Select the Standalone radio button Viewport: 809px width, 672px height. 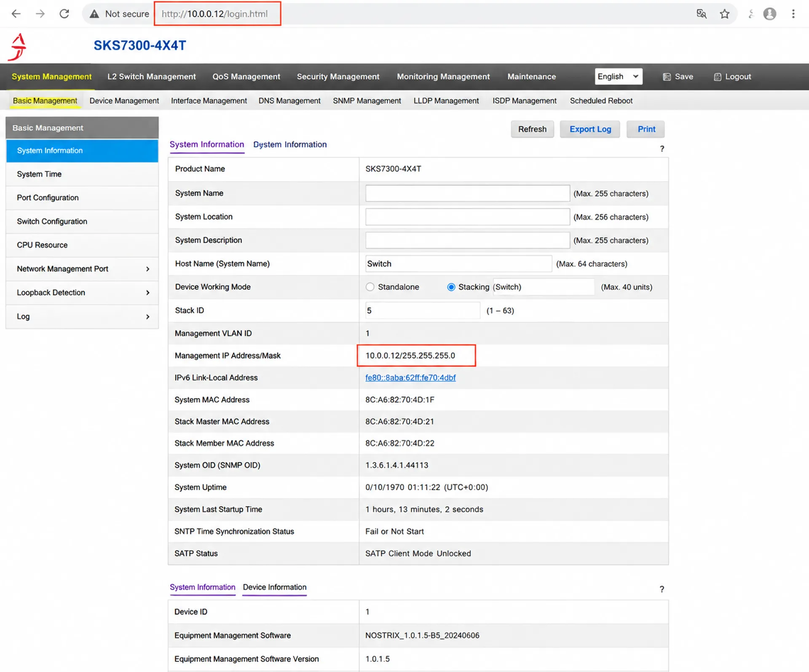click(x=370, y=287)
